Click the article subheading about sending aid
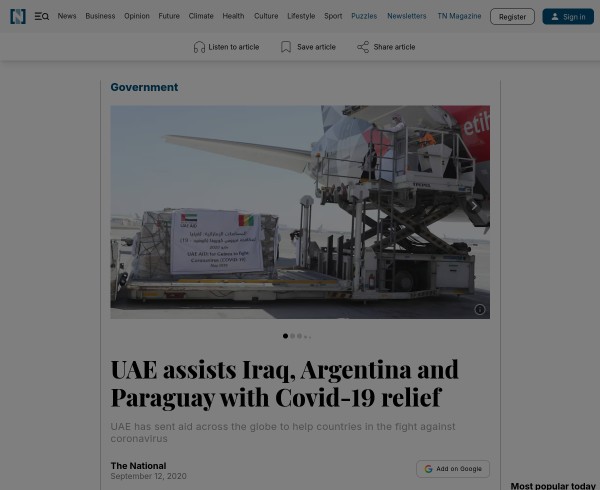Viewport: 600px width, 490px height. click(x=283, y=432)
